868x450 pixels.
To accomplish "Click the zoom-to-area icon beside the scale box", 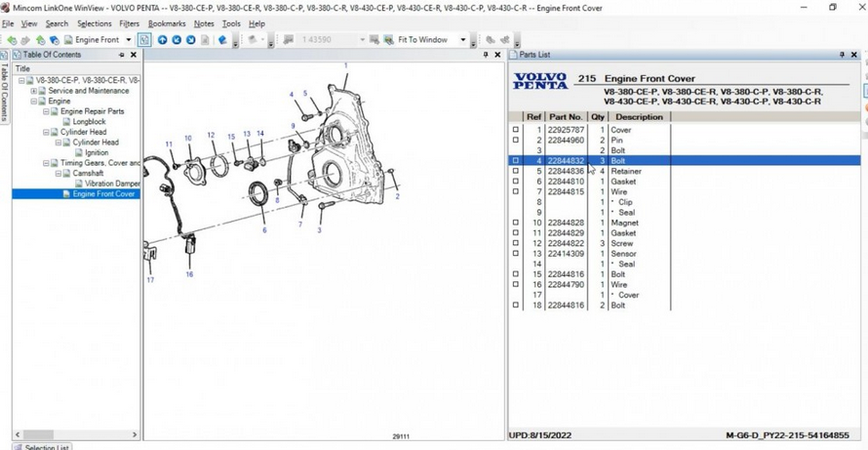I will [x=375, y=40].
